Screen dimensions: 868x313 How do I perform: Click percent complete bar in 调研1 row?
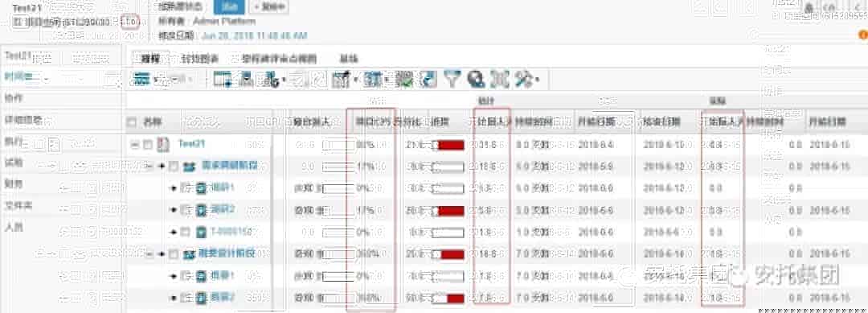click(338, 188)
